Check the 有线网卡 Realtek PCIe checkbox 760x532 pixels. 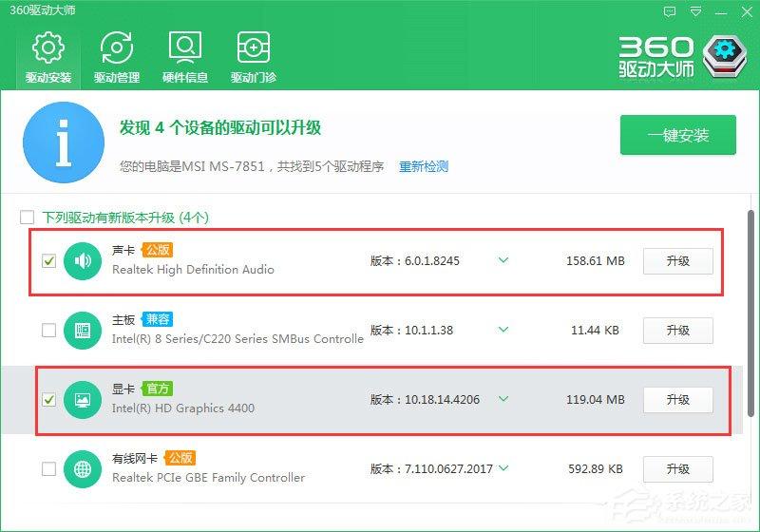point(49,469)
